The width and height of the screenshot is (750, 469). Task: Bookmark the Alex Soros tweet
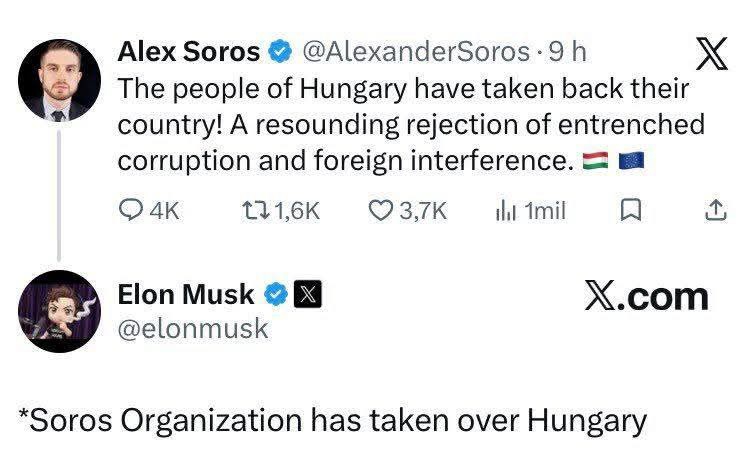click(631, 210)
